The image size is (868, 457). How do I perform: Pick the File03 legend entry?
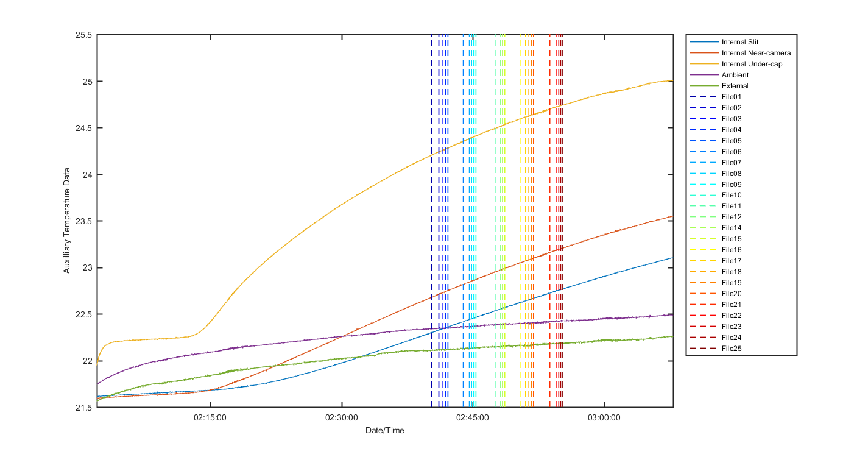click(x=732, y=119)
